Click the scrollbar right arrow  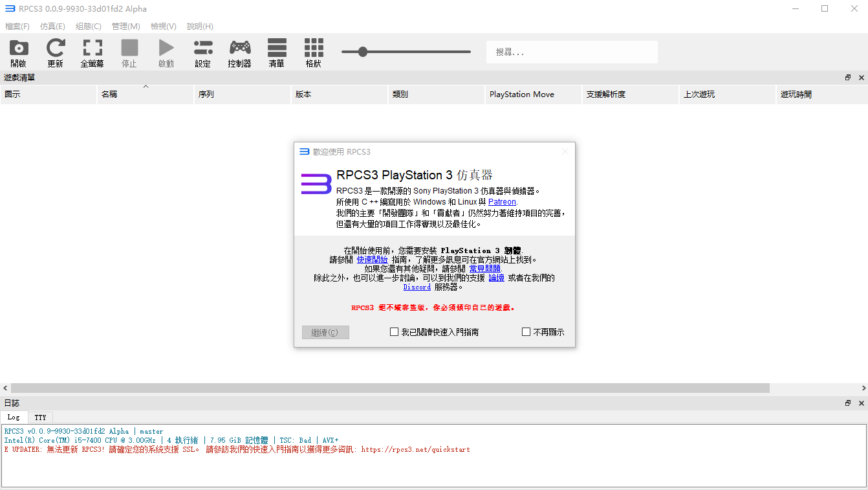863,388
